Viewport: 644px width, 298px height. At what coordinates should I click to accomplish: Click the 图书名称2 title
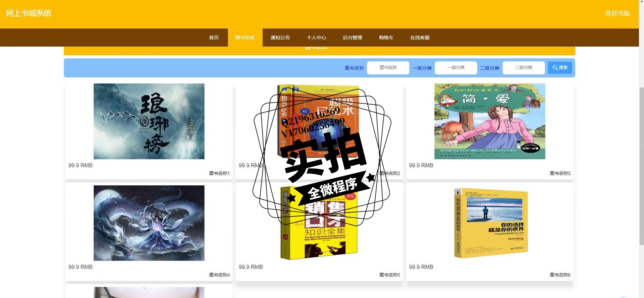(390, 173)
